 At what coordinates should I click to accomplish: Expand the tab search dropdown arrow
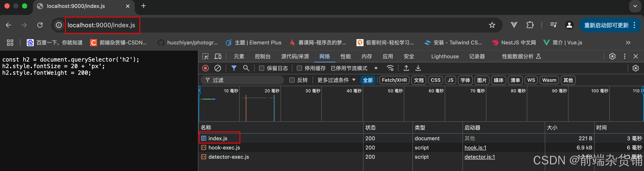coord(635,6)
